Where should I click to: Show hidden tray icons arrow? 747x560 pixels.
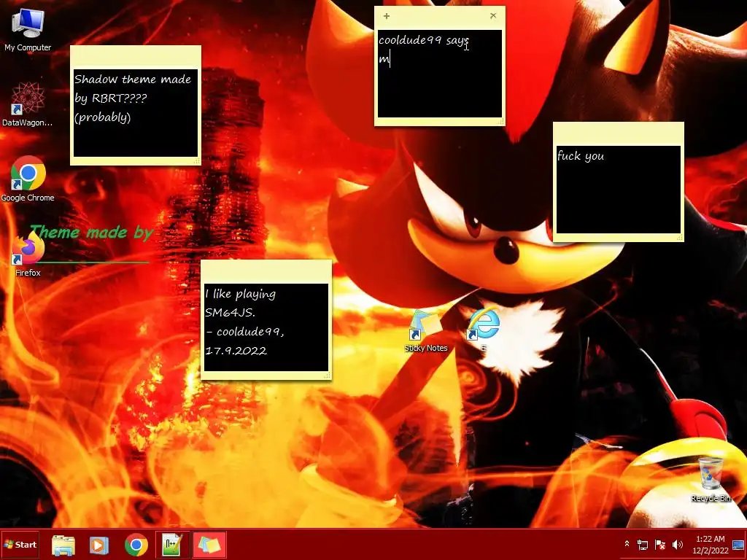[627, 544]
